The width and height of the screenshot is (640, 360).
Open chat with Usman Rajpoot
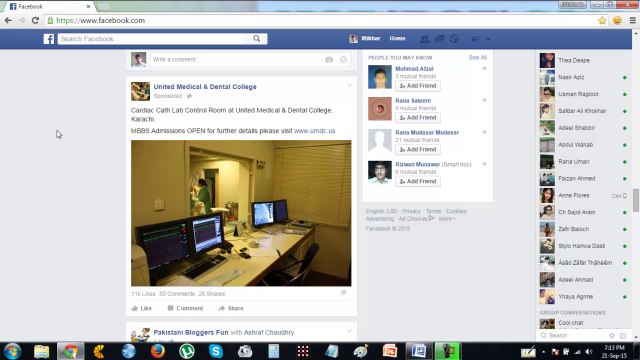pos(584,94)
